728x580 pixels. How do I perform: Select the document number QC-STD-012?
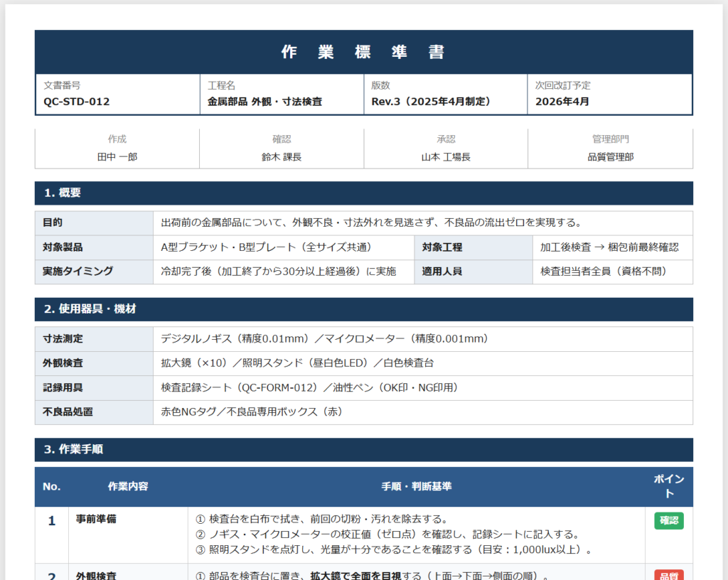tap(77, 102)
